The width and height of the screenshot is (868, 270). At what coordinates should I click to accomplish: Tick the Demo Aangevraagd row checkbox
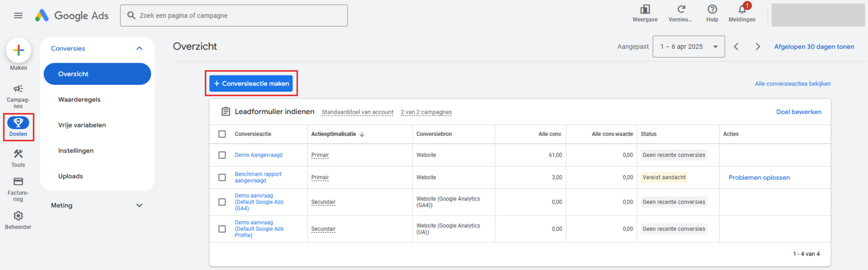pos(222,155)
